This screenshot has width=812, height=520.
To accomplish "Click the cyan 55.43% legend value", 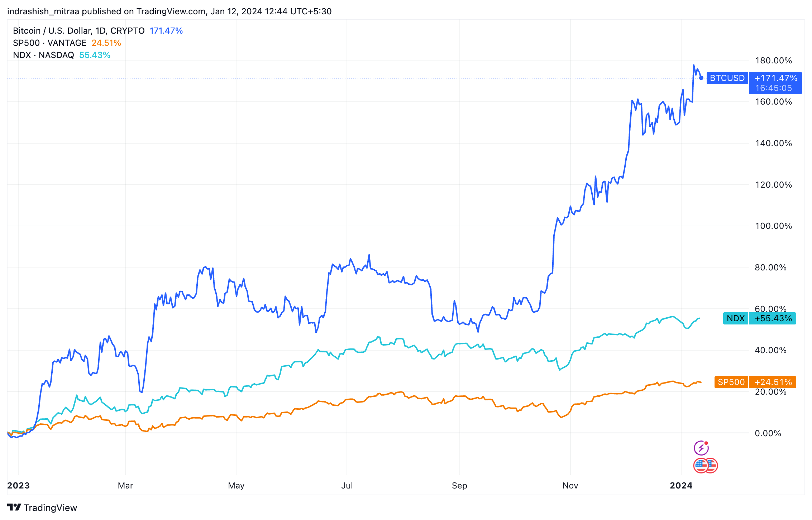I will point(95,55).
